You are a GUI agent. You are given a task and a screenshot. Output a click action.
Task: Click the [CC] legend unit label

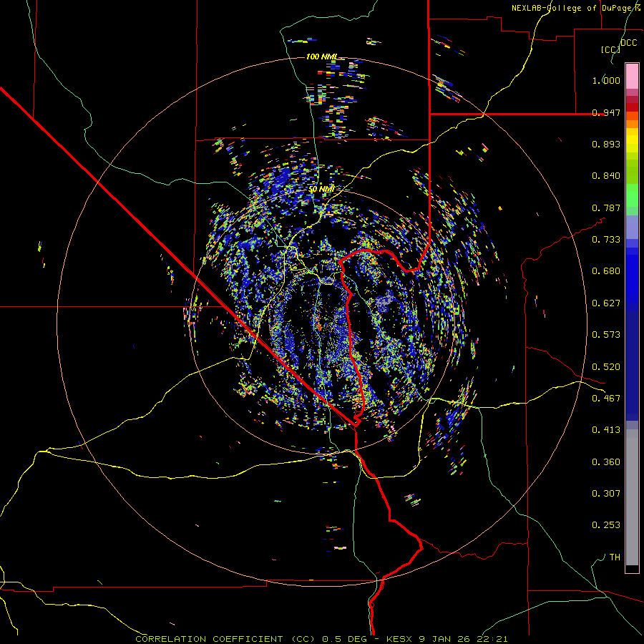pyautogui.click(x=610, y=49)
